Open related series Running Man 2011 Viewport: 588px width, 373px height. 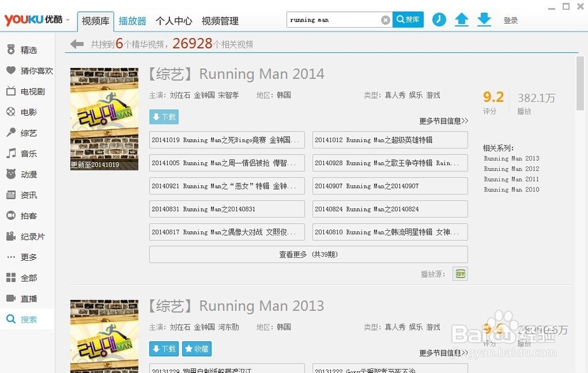(512, 179)
